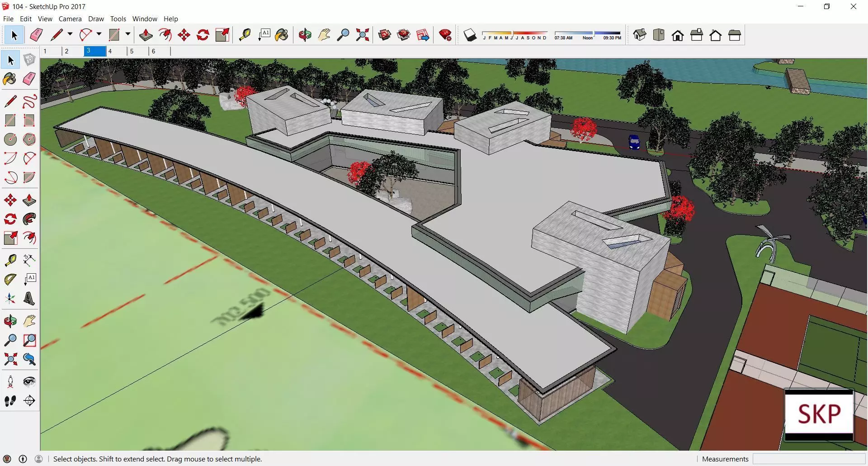The image size is (868, 466).
Task: Activate the Look Around eye tool
Action: (29, 381)
